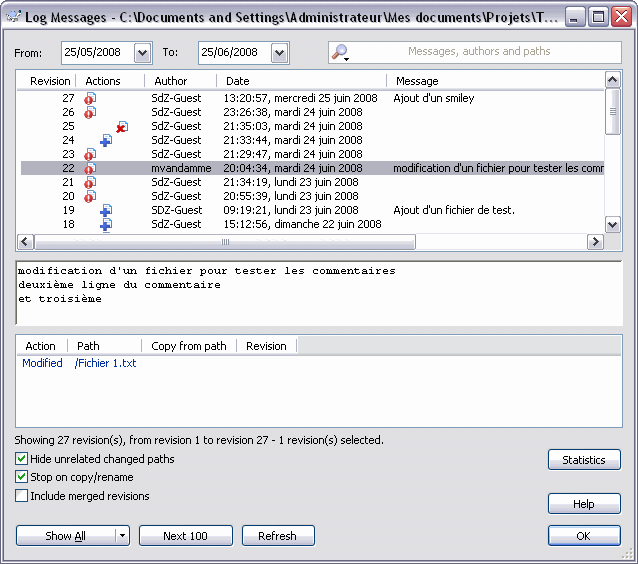Click the modified icon on revision 20

click(90, 197)
